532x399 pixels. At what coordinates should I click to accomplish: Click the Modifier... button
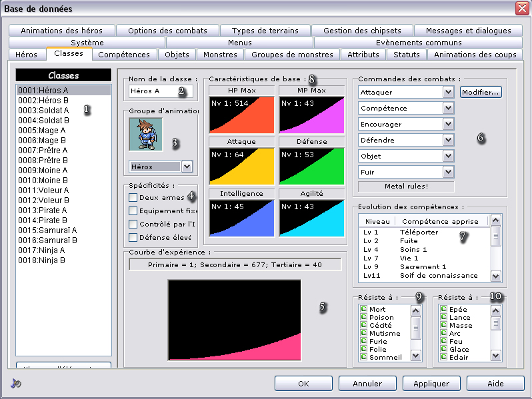point(481,92)
